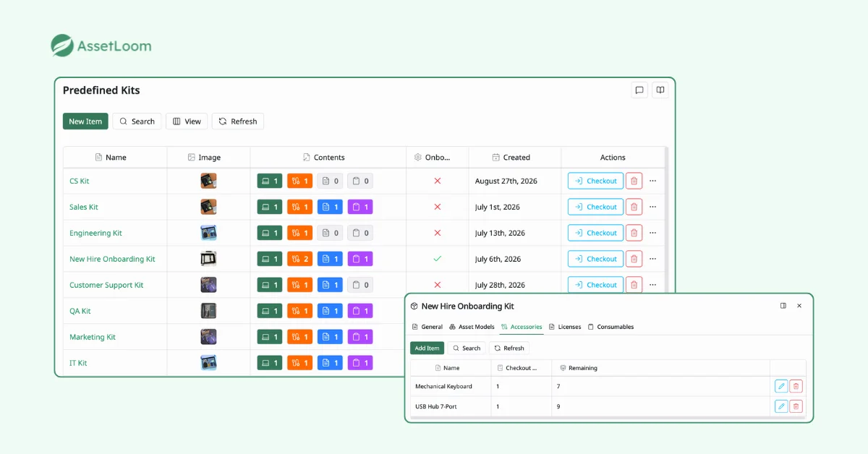Toggle onboarding red X for CS Kit
The image size is (868, 454).
tap(438, 181)
